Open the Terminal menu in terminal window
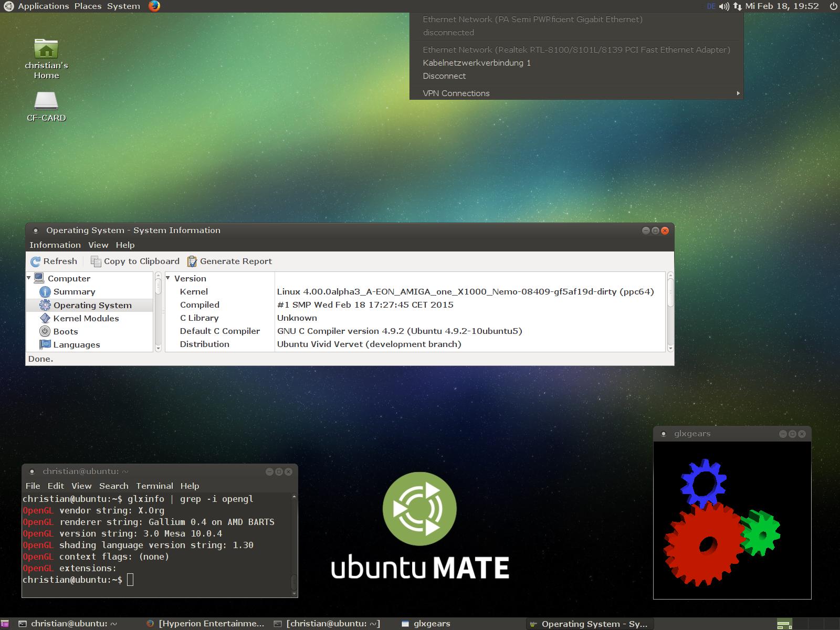The height and width of the screenshot is (630, 840). 154,486
